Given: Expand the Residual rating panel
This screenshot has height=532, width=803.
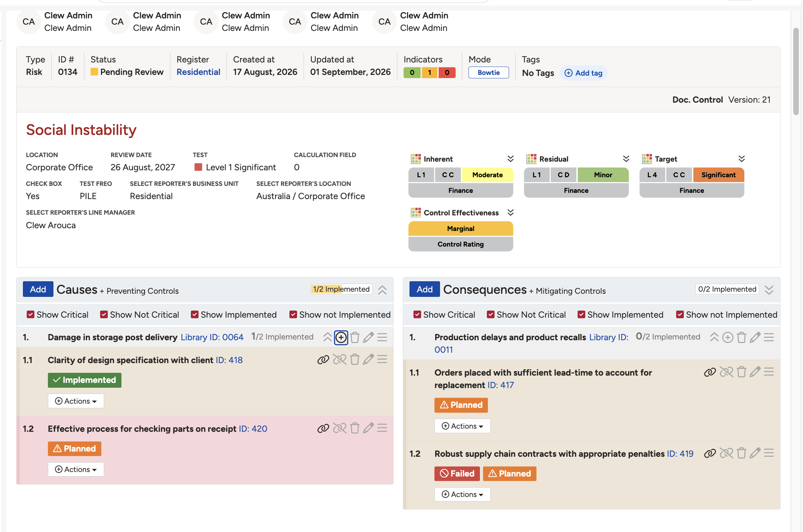Looking at the screenshot, I should point(626,159).
